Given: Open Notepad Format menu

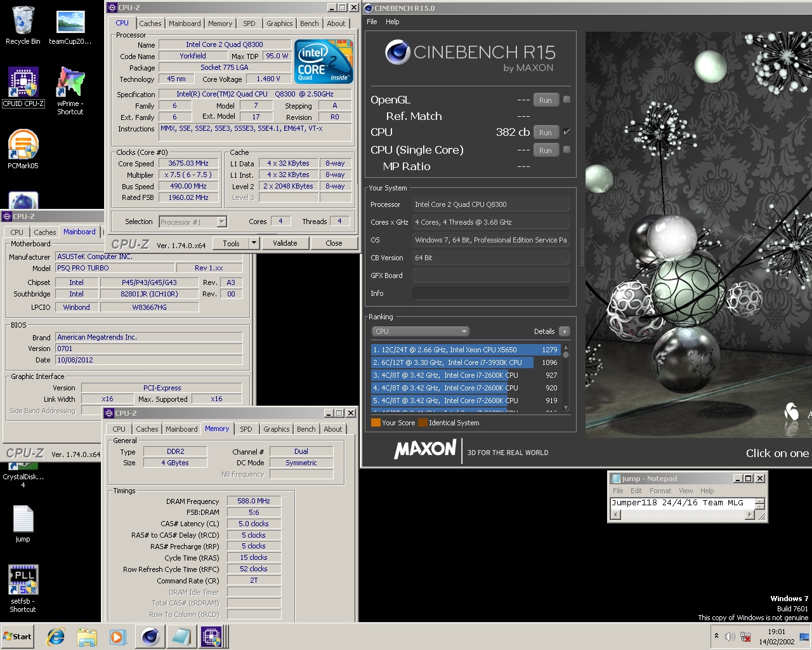Looking at the screenshot, I should (x=660, y=491).
